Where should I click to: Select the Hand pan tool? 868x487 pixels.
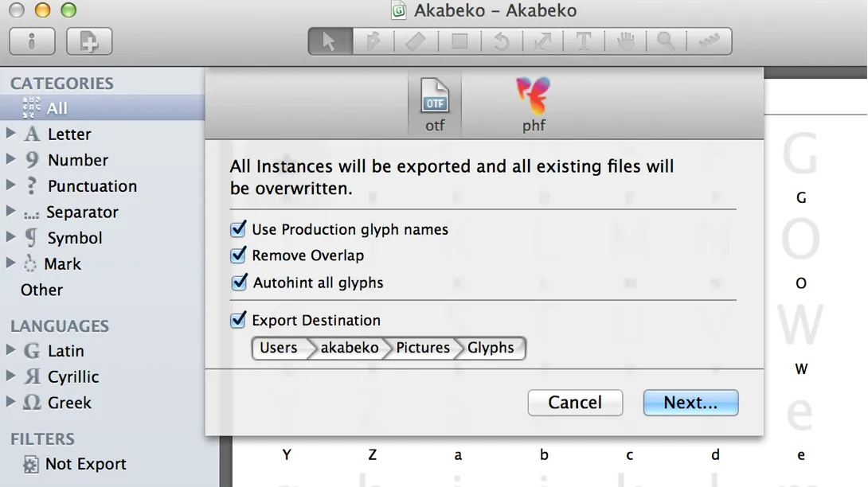point(626,41)
